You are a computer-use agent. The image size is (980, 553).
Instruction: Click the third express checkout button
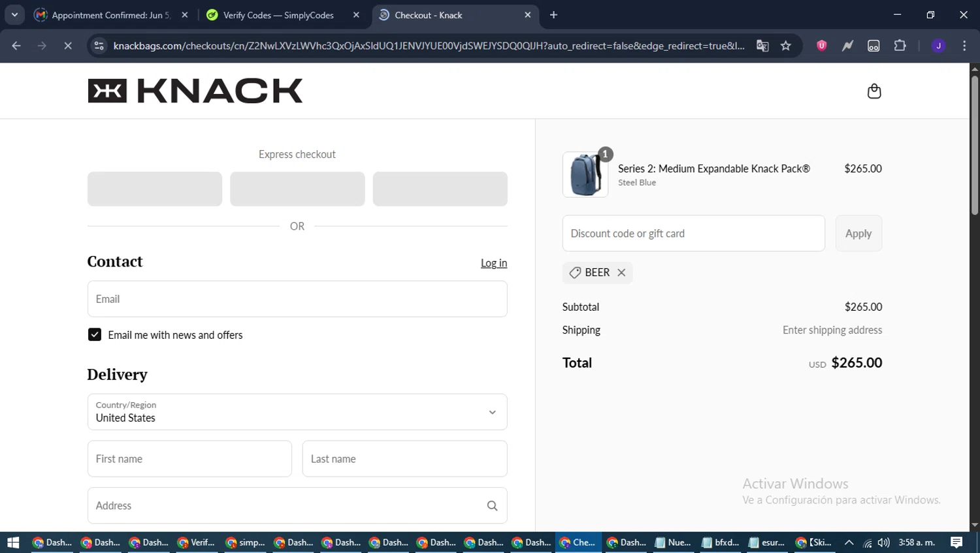coord(440,189)
